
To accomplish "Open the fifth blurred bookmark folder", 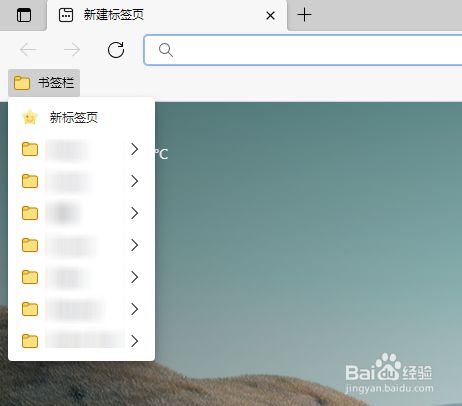I will (81, 277).
